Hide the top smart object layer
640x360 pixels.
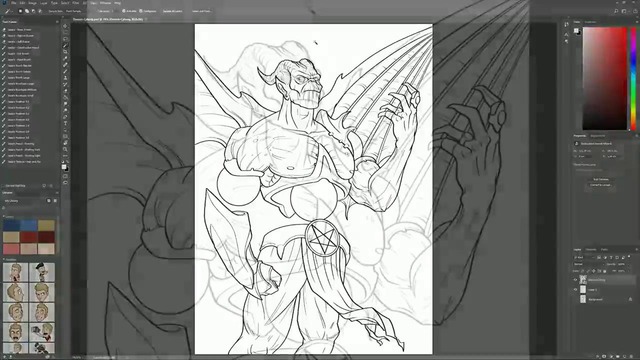[576, 280]
